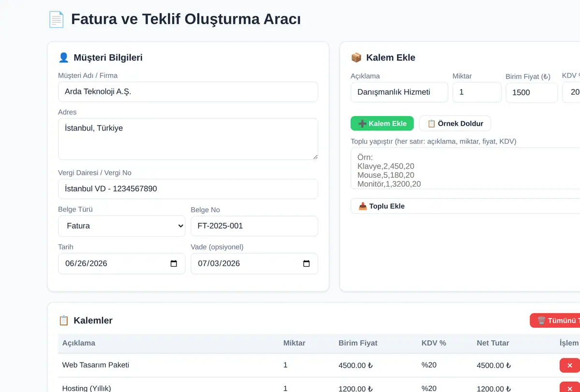Click the Toplu yapıştır bulk textarea
Image resolution: width=580 pixels, height=392 pixels.
pos(465,168)
